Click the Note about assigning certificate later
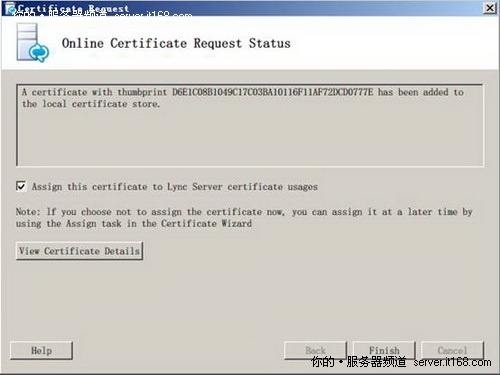500x375 pixels. 244,217
